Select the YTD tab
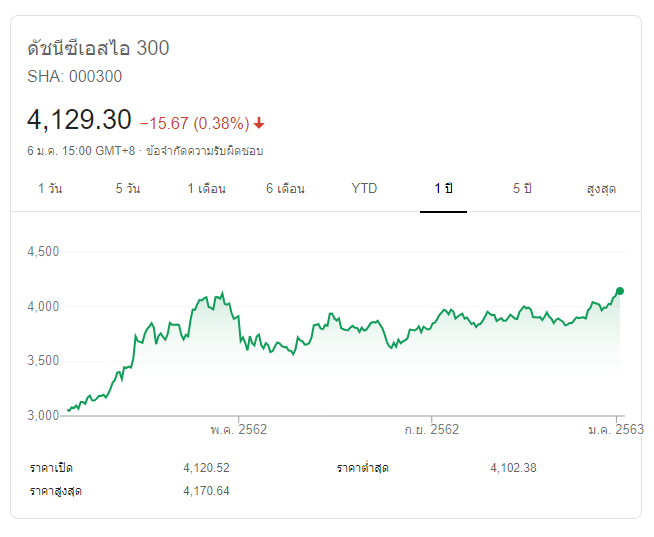Image resolution: width=654 pixels, height=537 pixels. pyautogui.click(x=364, y=189)
